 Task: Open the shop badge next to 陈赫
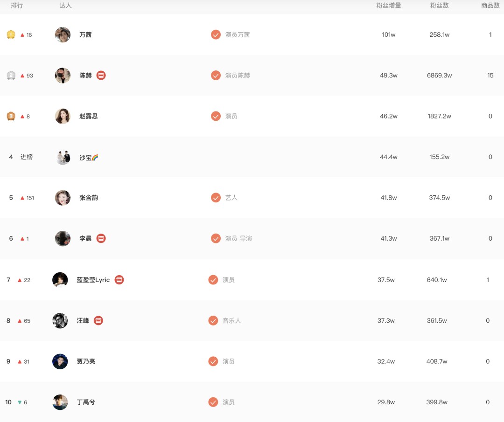tap(101, 76)
